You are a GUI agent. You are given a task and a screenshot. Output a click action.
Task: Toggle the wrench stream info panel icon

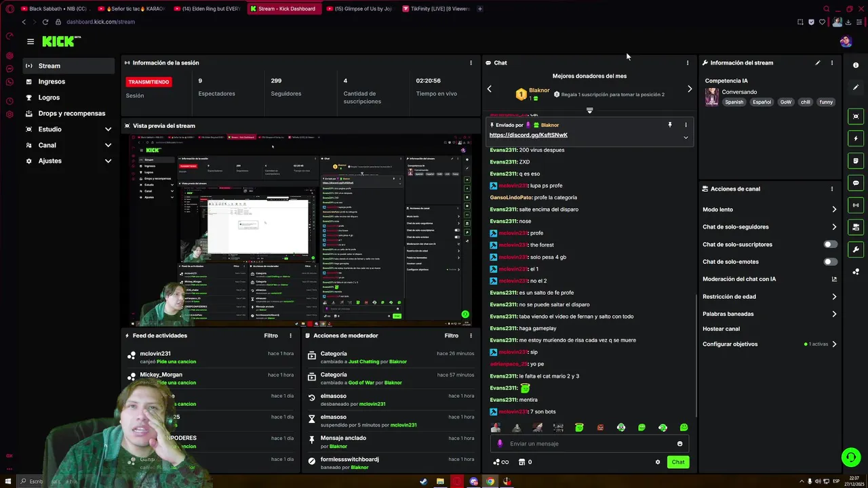click(856, 249)
